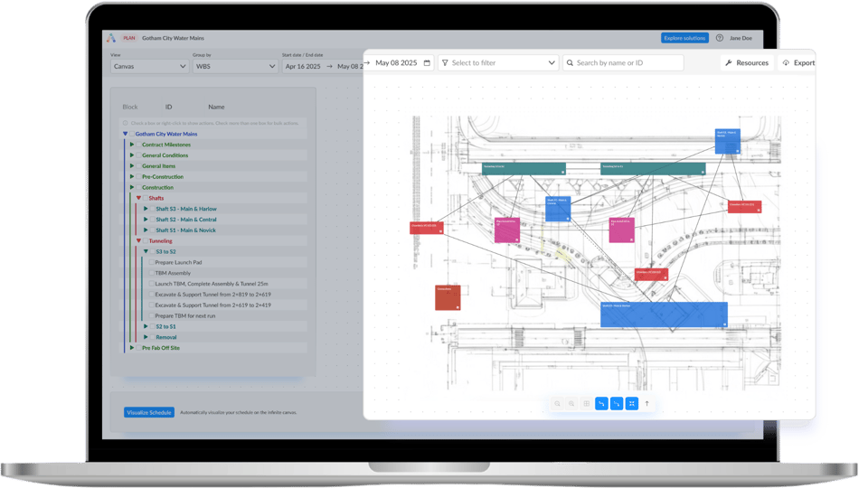868x488 pixels.
Task: Collapse the Shafts node
Action: (x=139, y=198)
